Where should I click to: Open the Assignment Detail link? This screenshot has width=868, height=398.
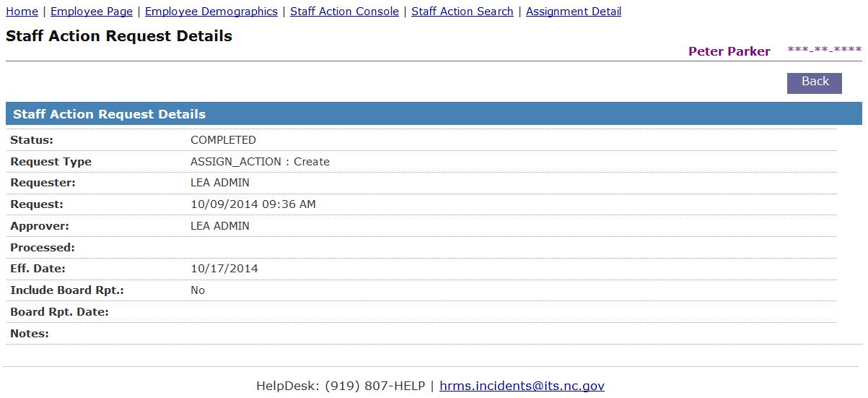coord(574,12)
